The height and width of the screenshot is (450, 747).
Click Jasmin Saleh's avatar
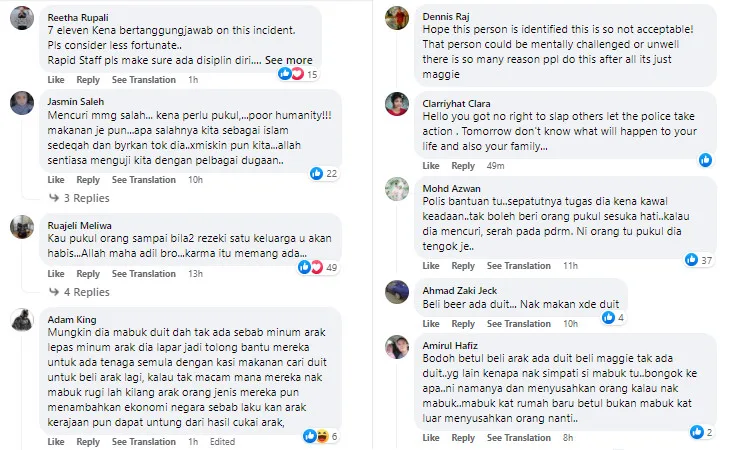click(22, 104)
